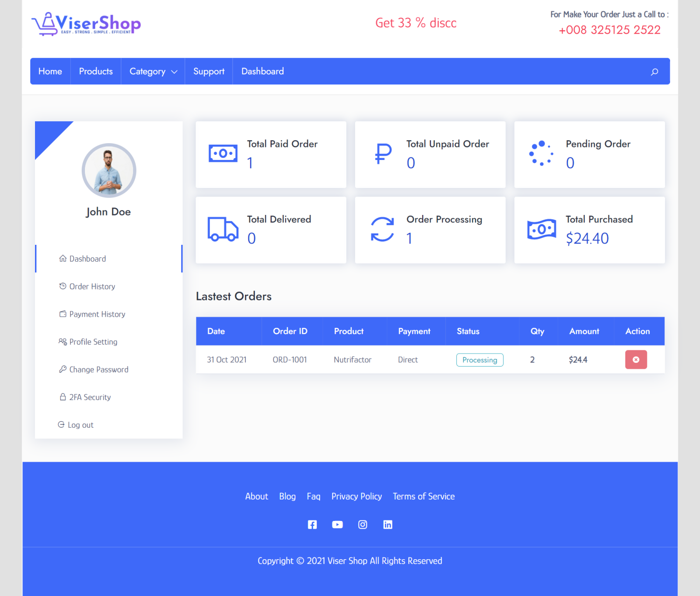Cancel order ORD-1001 with red button

(636, 360)
